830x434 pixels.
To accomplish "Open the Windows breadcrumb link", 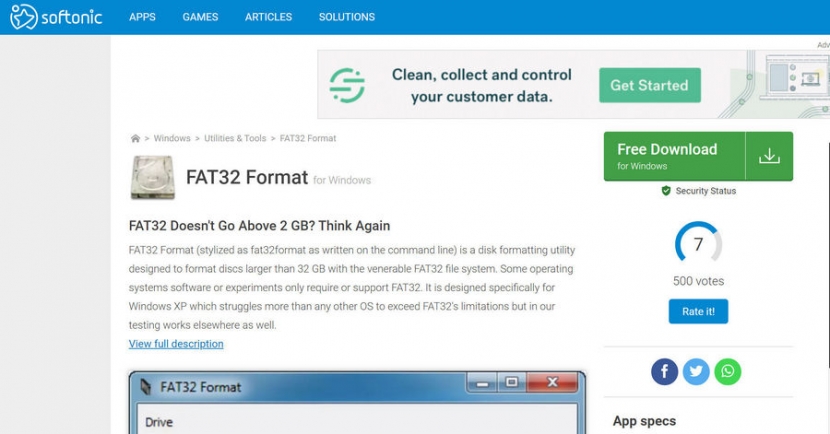I will click(172, 138).
